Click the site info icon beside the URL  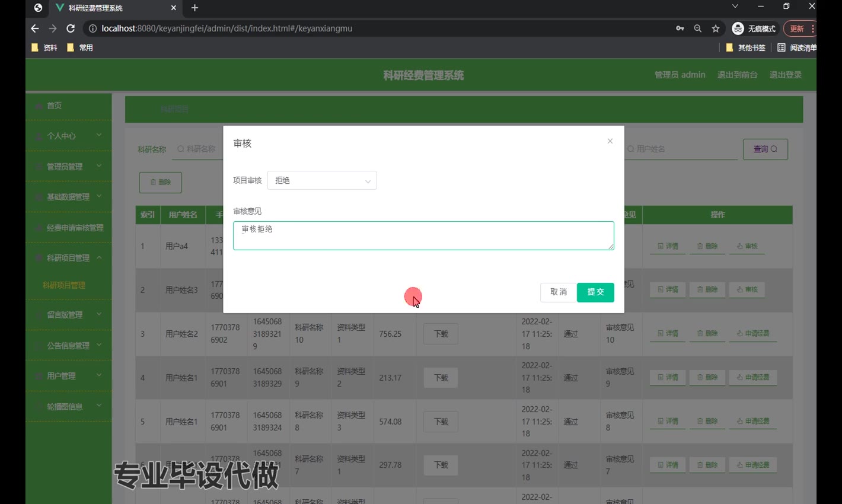[x=93, y=28]
